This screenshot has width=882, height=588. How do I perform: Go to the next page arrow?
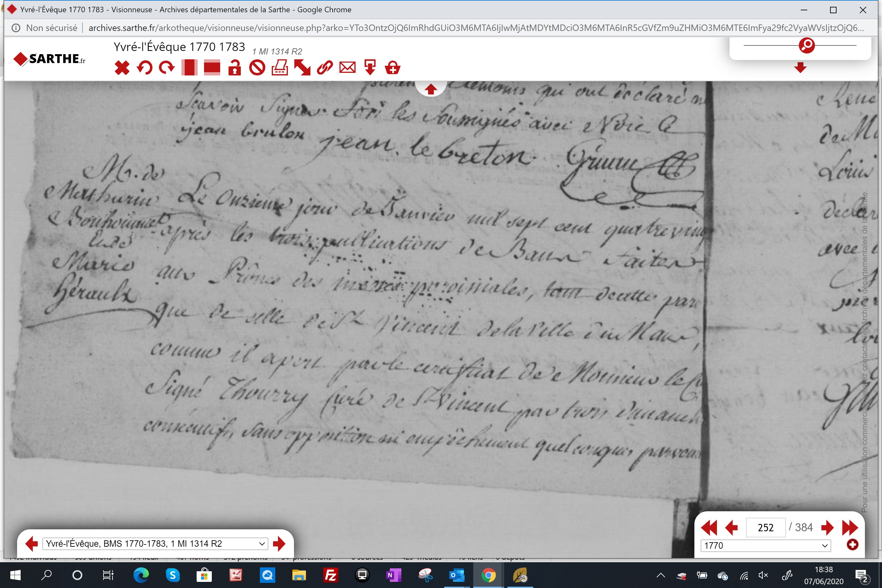coord(827,528)
